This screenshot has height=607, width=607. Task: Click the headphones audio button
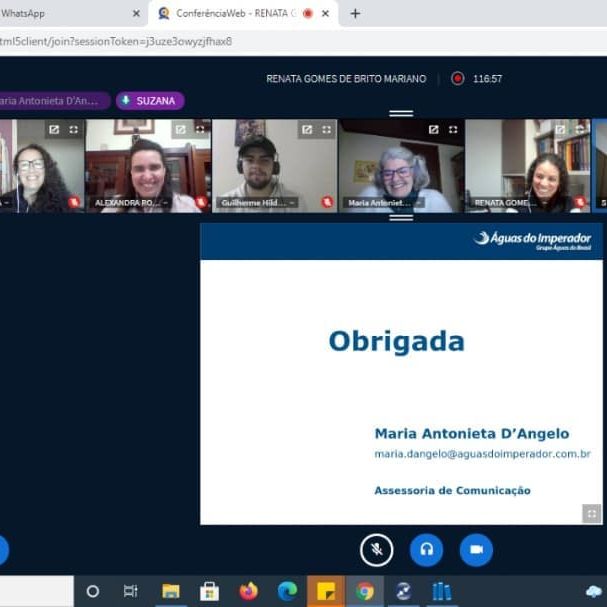(x=427, y=549)
